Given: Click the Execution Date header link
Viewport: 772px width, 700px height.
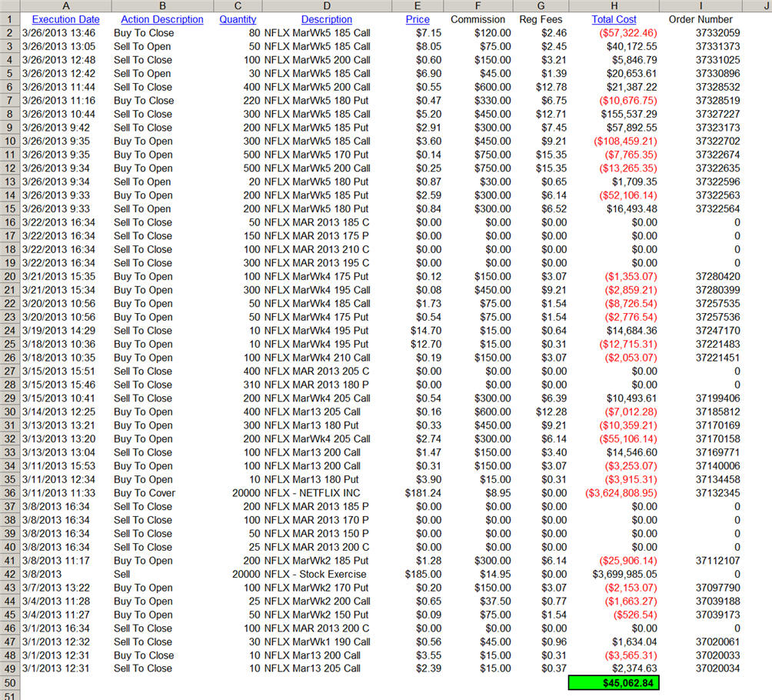Looking at the screenshot, I should pos(65,19).
